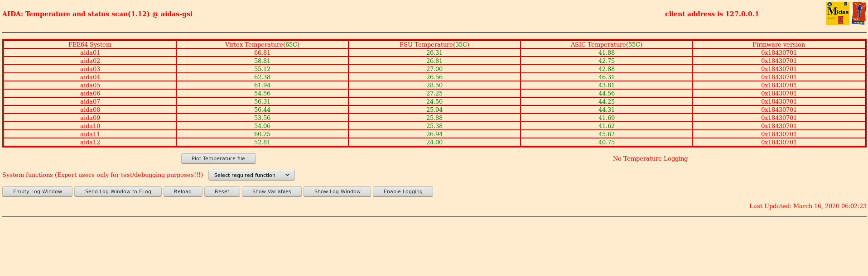Select the aida03 system cell
The height and width of the screenshot is (276, 868).
(90, 69)
